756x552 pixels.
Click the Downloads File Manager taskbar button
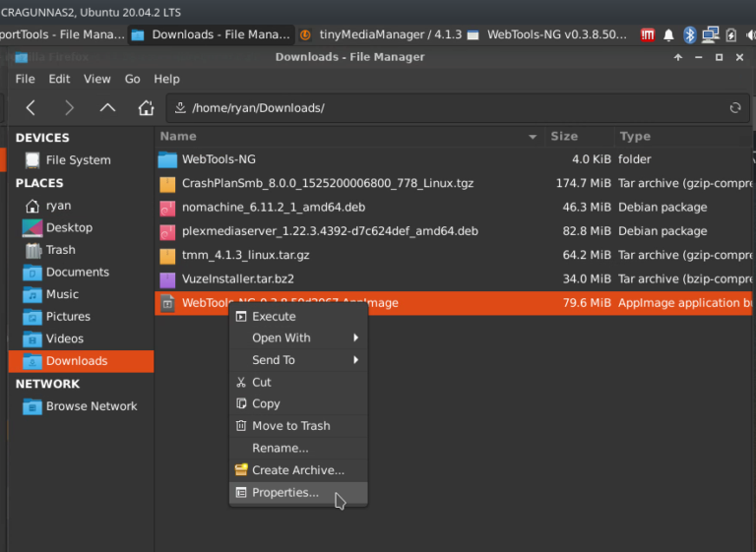click(212, 34)
